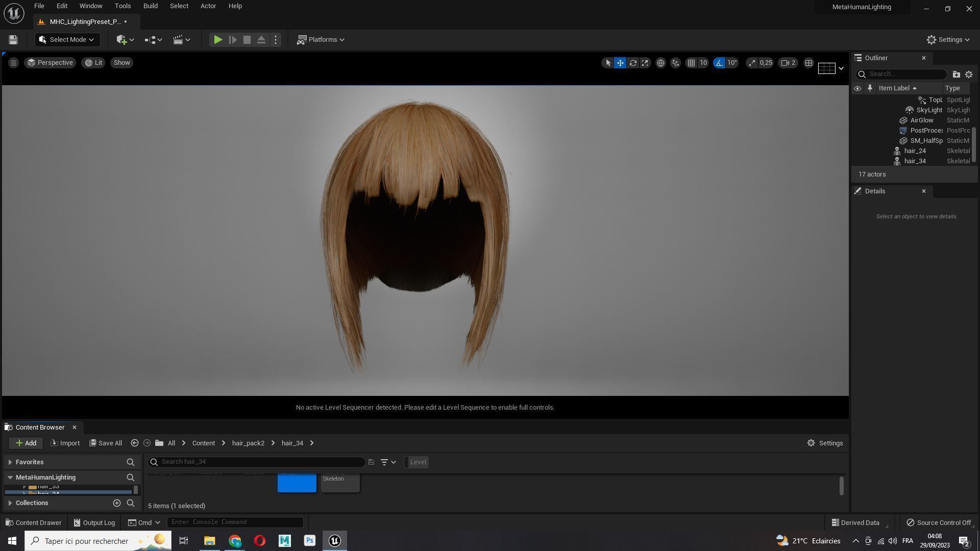Toggle surface snapping icon
This screenshot has height=551, width=980.
[675, 63]
